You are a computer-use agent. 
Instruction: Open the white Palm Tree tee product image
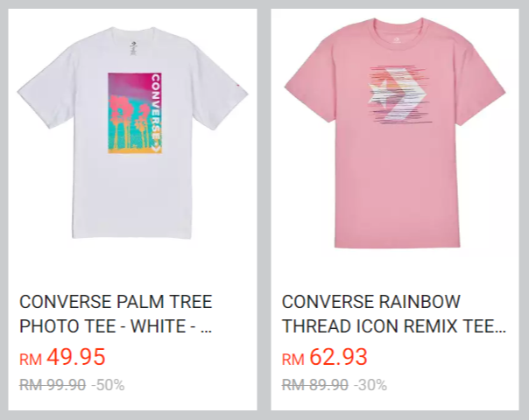[132, 133]
